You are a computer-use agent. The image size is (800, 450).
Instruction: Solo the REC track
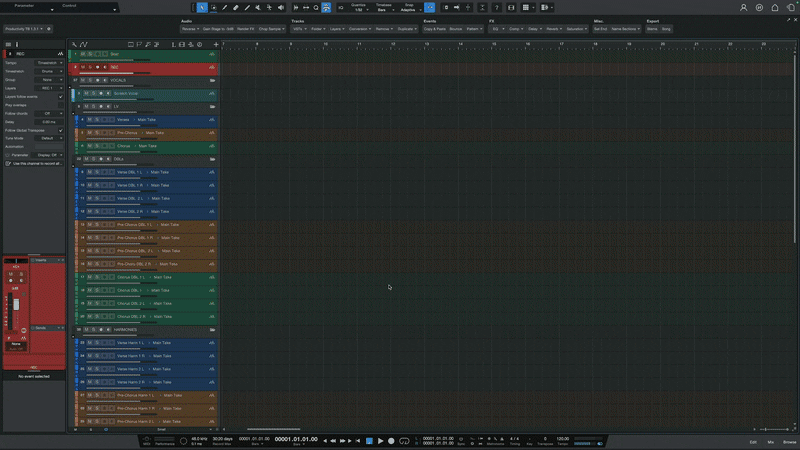(x=91, y=67)
